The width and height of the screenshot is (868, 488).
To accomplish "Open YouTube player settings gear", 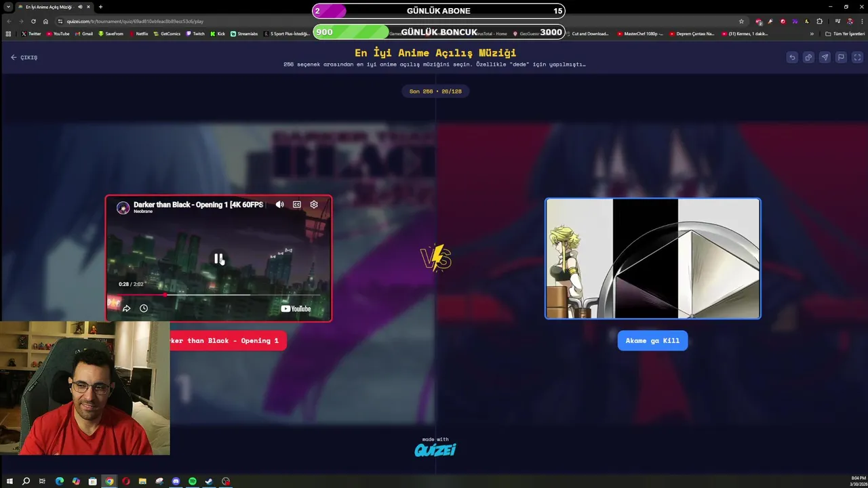I will click(x=314, y=204).
